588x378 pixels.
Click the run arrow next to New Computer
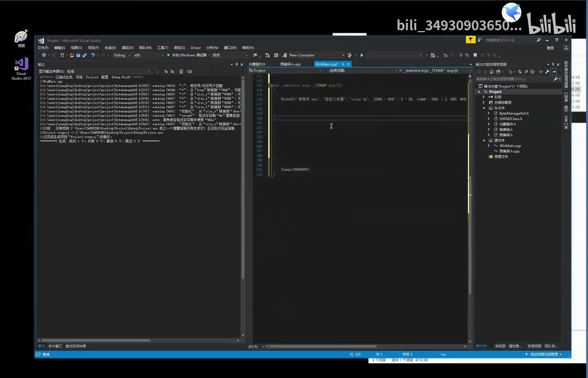click(362, 55)
